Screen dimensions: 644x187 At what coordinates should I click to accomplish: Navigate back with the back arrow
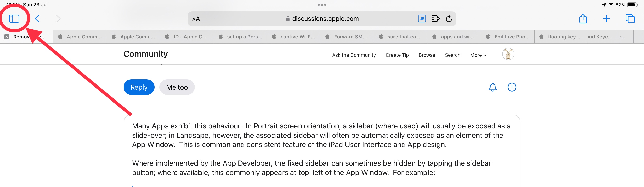point(37,18)
